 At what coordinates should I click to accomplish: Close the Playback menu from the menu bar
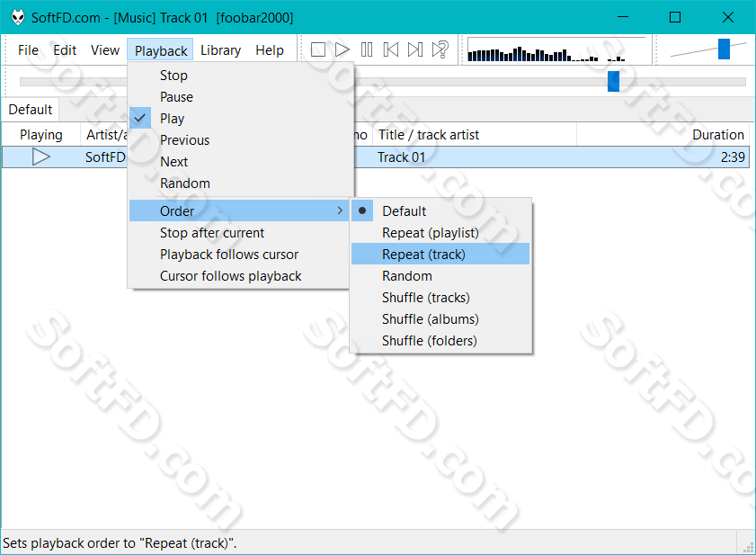coord(161,50)
